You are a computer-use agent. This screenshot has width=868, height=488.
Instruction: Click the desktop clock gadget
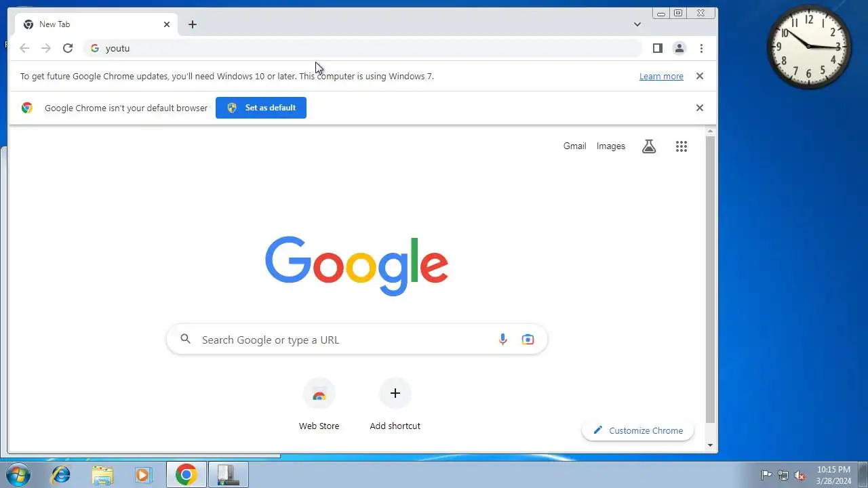click(809, 47)
